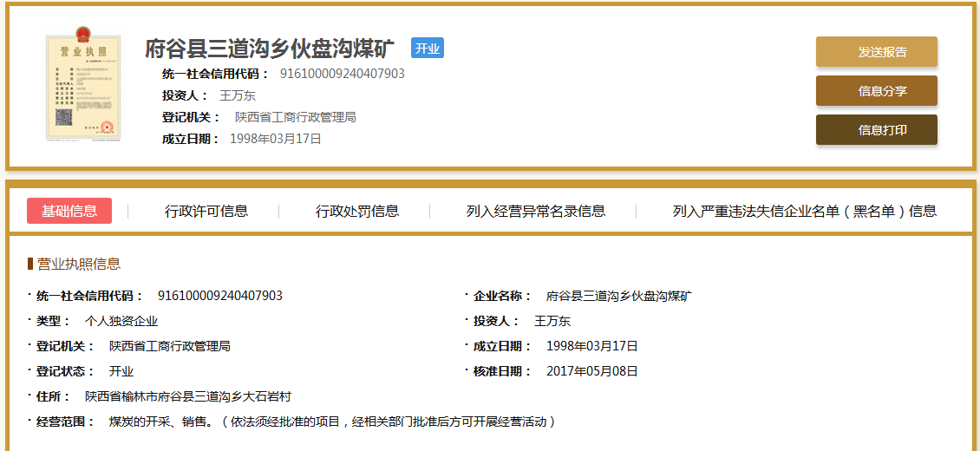This screenshot has height=451, width=980.
Task: Click the blue 开业 status badge
Action: [x=428, y=49]
